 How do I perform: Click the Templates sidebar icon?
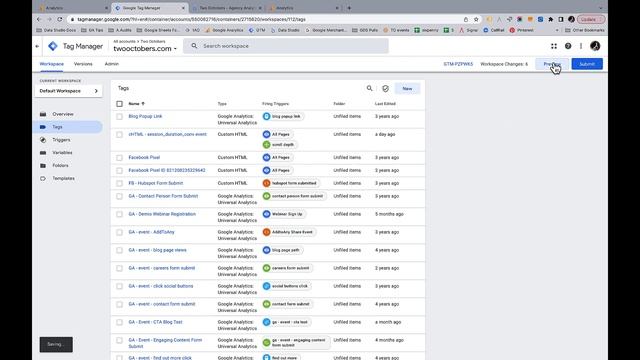(43, 178)
